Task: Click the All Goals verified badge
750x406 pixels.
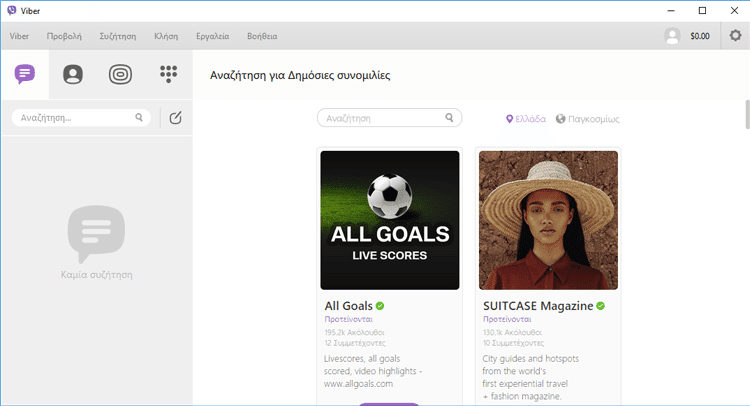Action: tap(380, 306)
